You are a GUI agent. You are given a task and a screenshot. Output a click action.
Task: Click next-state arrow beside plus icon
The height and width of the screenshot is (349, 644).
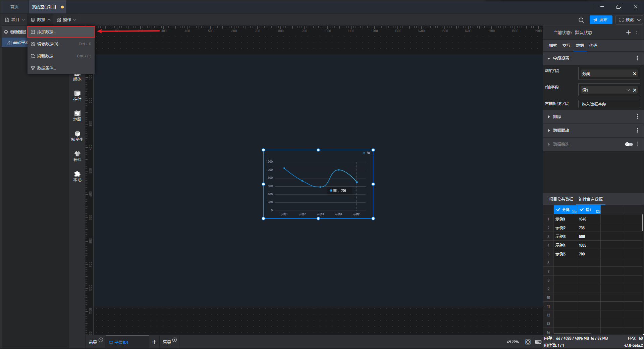click(637, 33)
